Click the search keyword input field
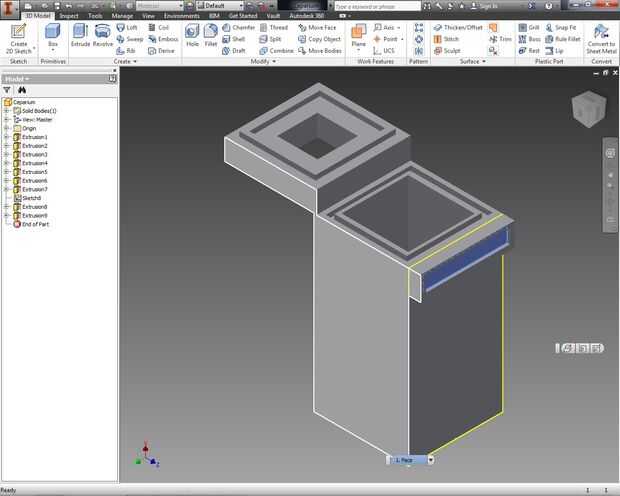Screen dimensions: 620x496 click(x=378, y=6)
